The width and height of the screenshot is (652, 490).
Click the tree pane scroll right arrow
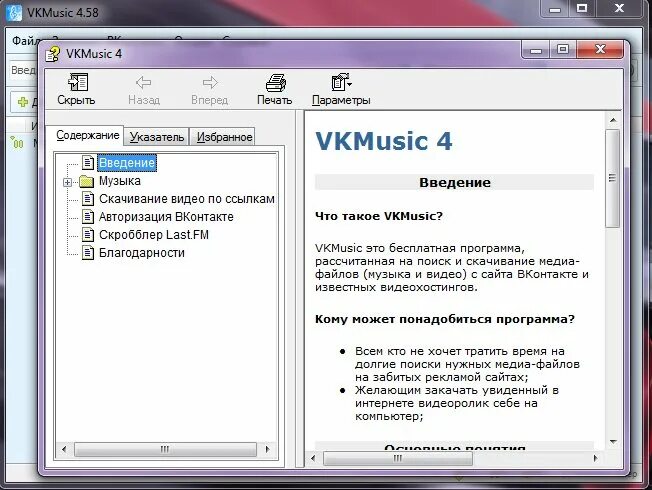[x=267, y=449]
